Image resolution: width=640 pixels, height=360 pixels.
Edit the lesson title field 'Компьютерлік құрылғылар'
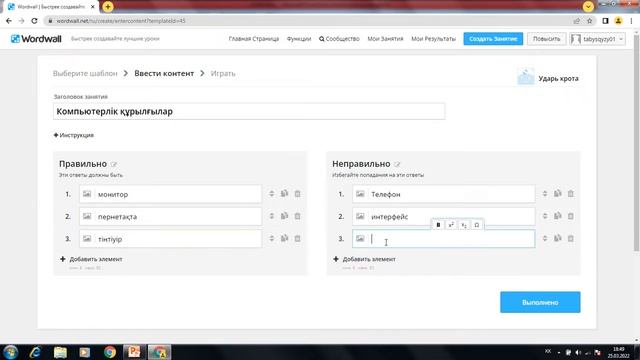[249, 111]
